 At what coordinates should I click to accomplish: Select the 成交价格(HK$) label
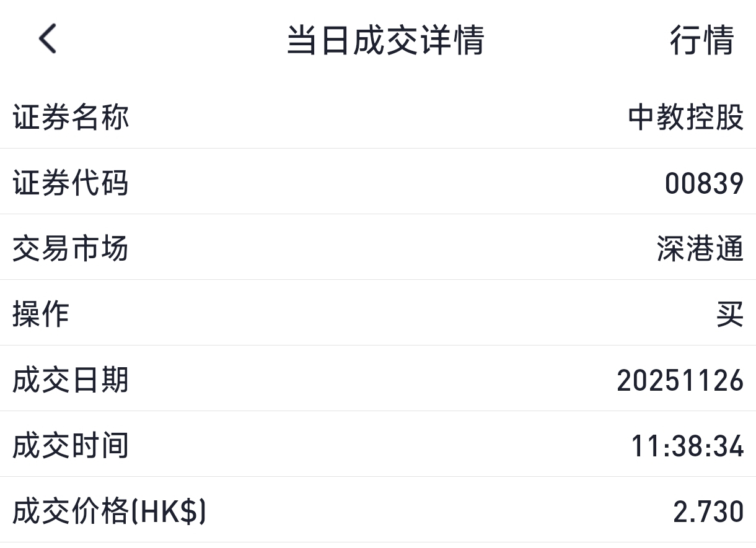pyautogui.click(x=109, y=511)
